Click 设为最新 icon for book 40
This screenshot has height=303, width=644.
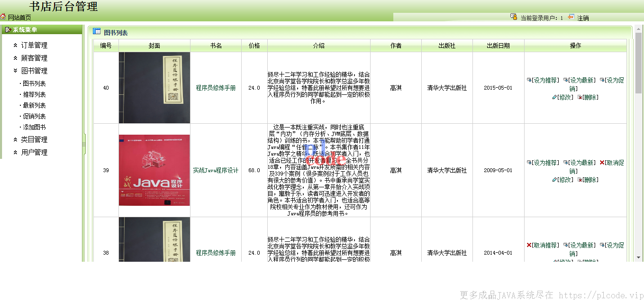(565, 80)
